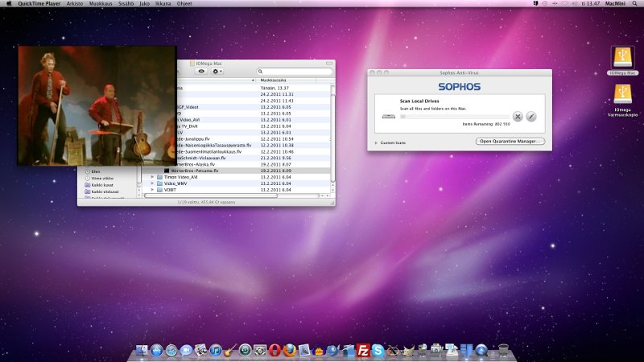This screenshot has width=644, height=362.
Task: Select WernerBros-Petsamo.flv movie file icon
Action: [167, 171]
